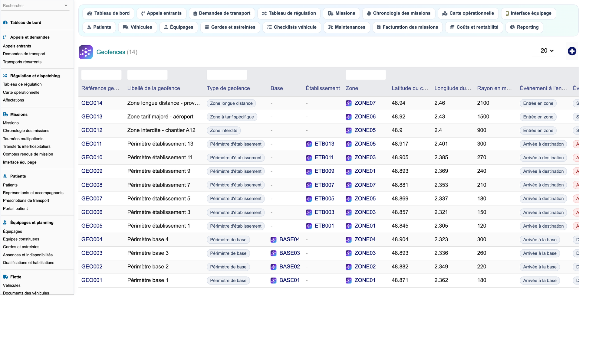This screenshot has height=364, width=589.
Task: Open the GEO009 geofence link
Action: (x=92, y=171)
